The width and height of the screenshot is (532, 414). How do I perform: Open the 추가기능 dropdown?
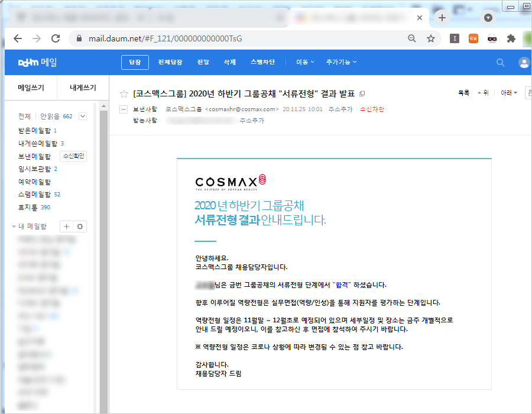point(341,62)
